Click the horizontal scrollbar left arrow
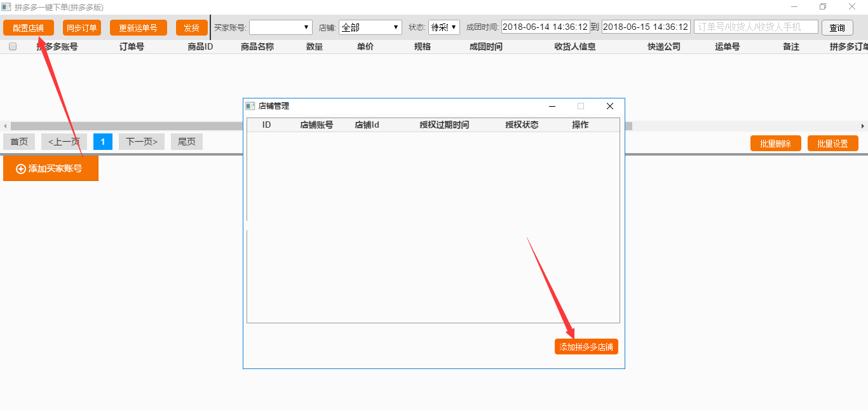Screen dimensions: 868x411 click(x=5, y=126)
